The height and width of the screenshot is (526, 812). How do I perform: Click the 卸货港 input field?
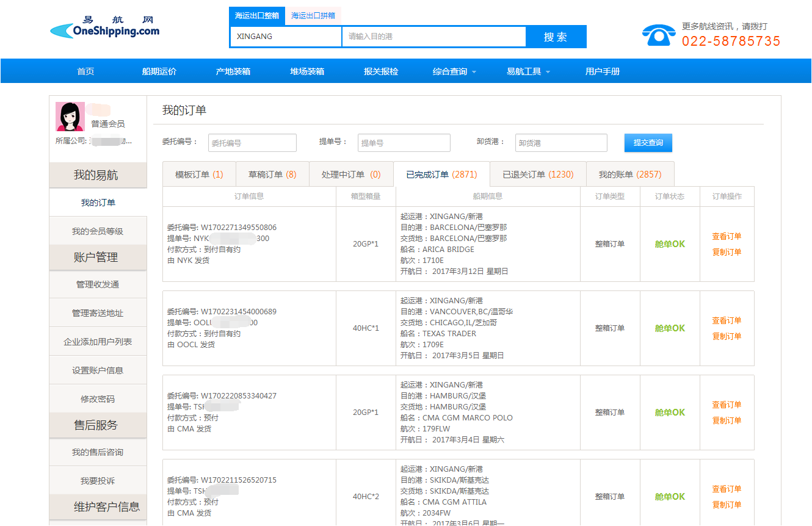point(561,143)
